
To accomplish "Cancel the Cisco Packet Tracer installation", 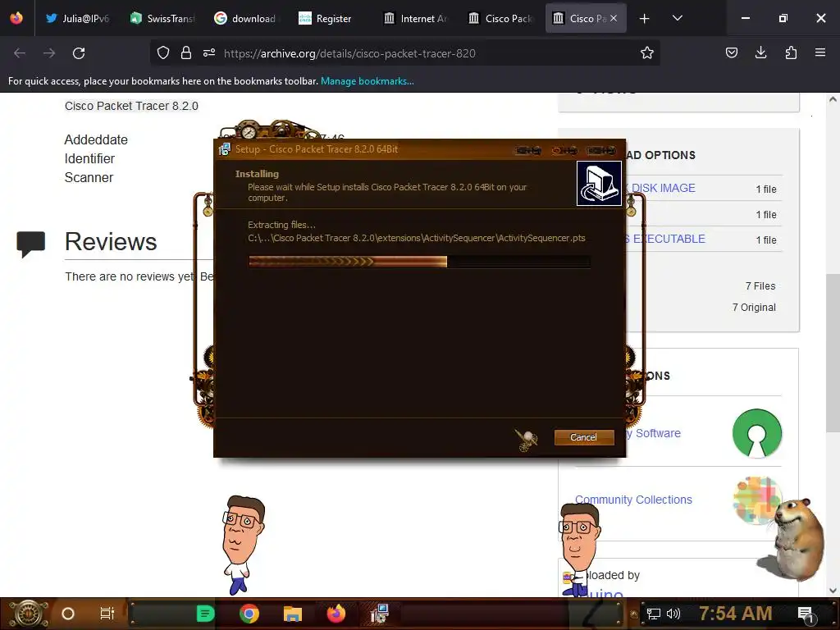I will click(x=583, y=437).
